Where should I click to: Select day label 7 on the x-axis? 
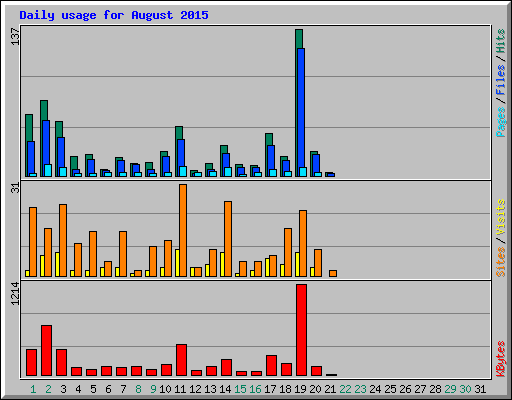pyautogui.click(x=123, y=389)
